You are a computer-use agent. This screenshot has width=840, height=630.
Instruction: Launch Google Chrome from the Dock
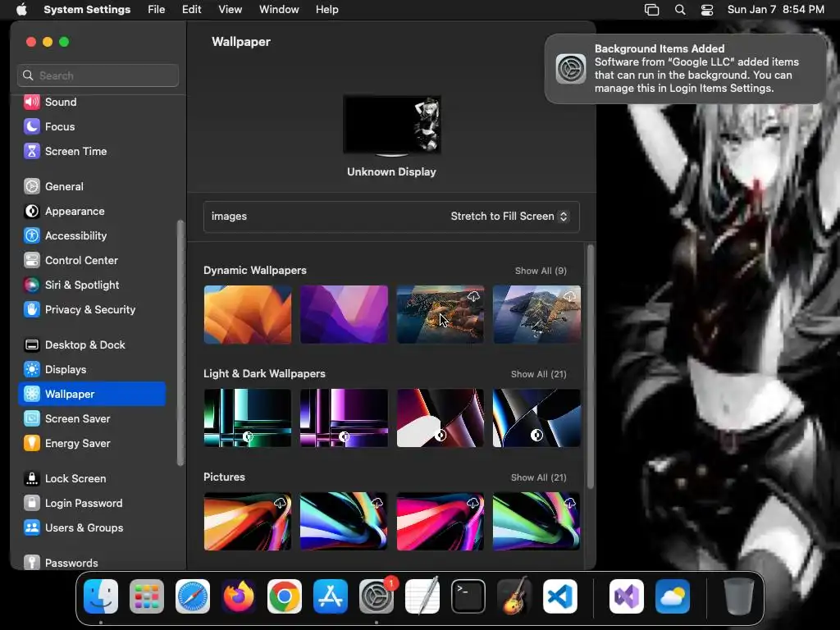tap(285, 596)
